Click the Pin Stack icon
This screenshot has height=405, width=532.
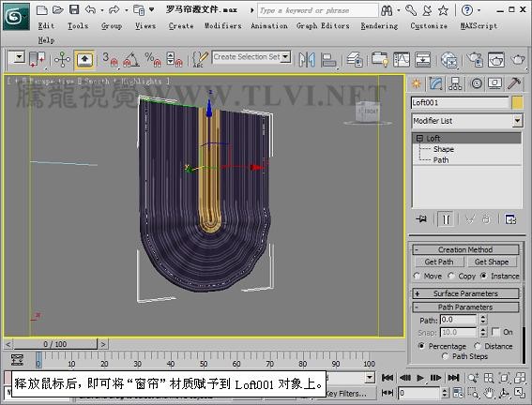point(421,219)
